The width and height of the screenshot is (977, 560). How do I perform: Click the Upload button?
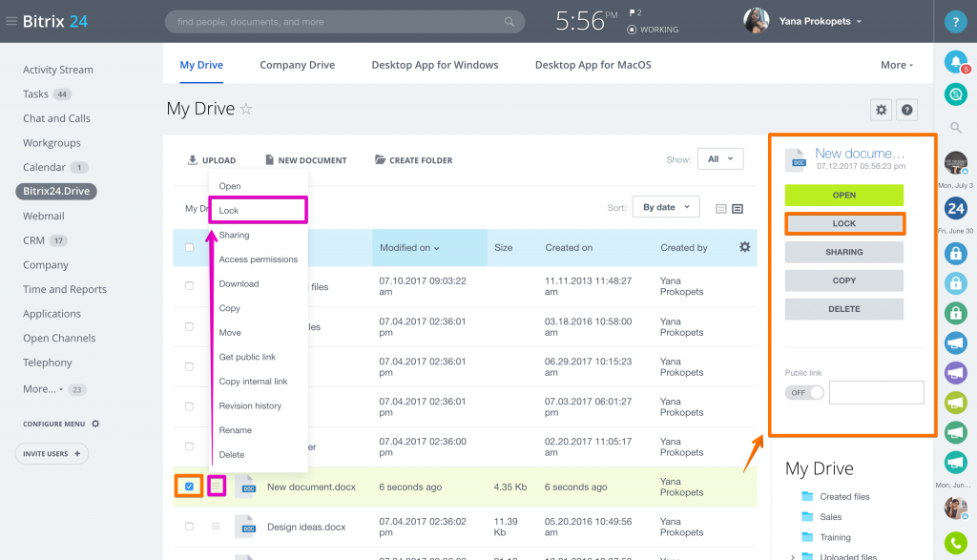click(x=212, y=160)
